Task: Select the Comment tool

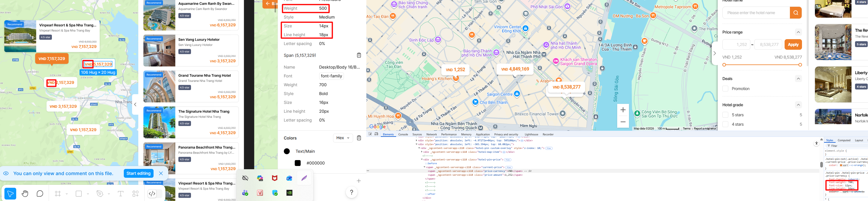Action: point(40,194)
